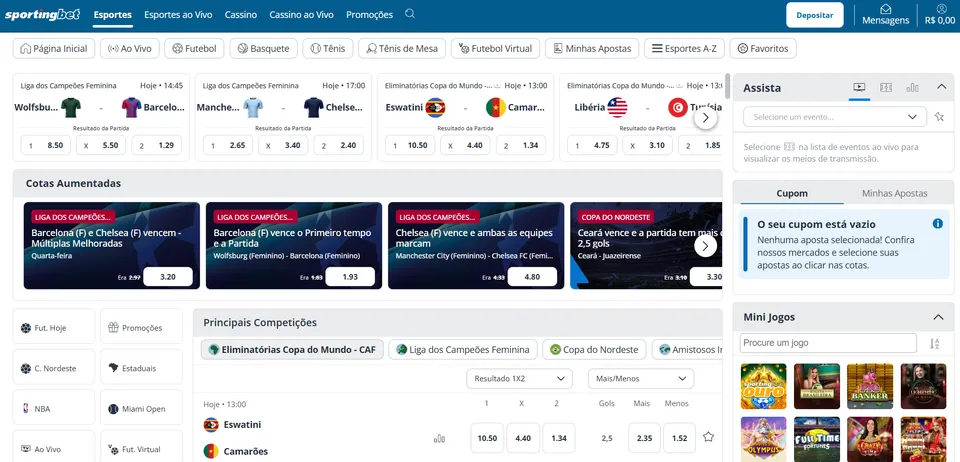The height and width of the screenshot is (462, 960).
Task: Open C. Nordeste shortcut tile
Action: (54, 367)
